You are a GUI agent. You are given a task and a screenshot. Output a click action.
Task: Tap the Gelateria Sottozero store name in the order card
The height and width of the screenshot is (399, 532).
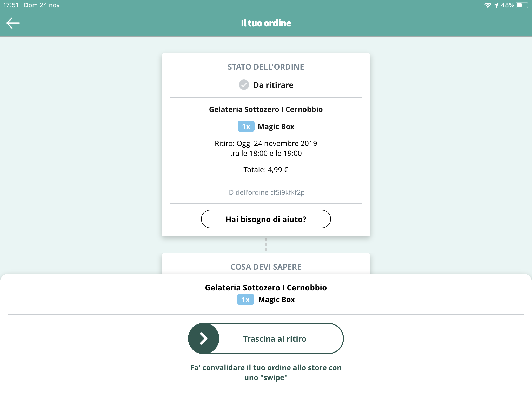click(x=266, y=109)
